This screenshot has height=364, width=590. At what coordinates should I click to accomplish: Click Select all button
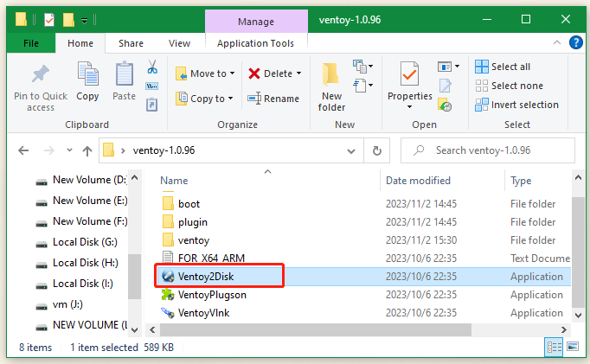(503, 67)
